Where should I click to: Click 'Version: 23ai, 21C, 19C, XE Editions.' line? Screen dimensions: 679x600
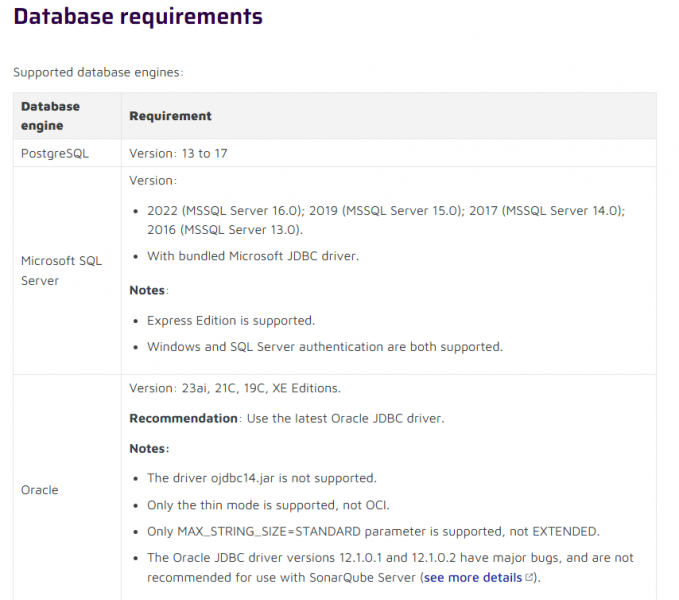235,388
